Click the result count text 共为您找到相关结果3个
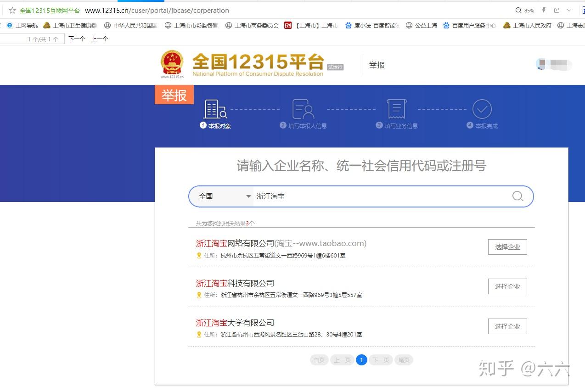Screen dimensions: 585x392 click(x=225, y=224)
